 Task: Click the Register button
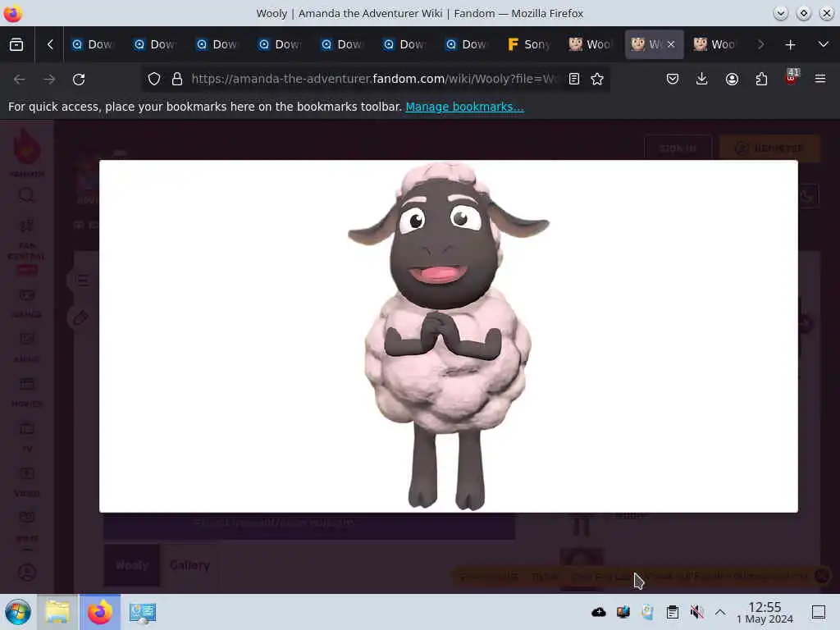(x=769, y=148)
